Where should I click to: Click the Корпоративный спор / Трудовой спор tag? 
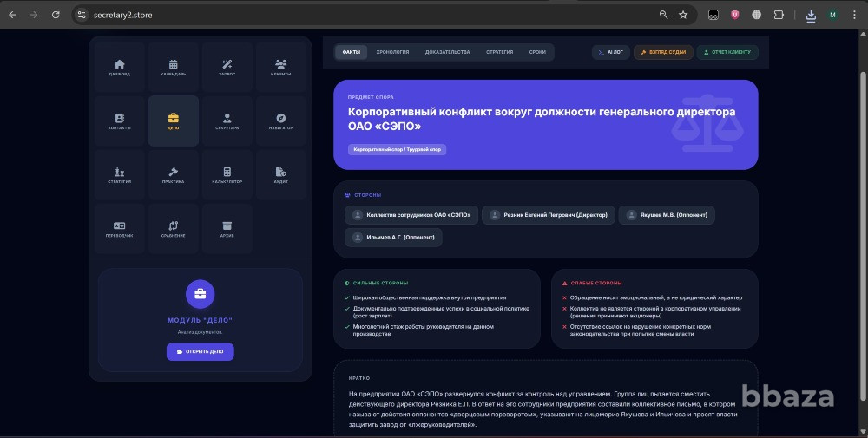[x=397, y=149]
